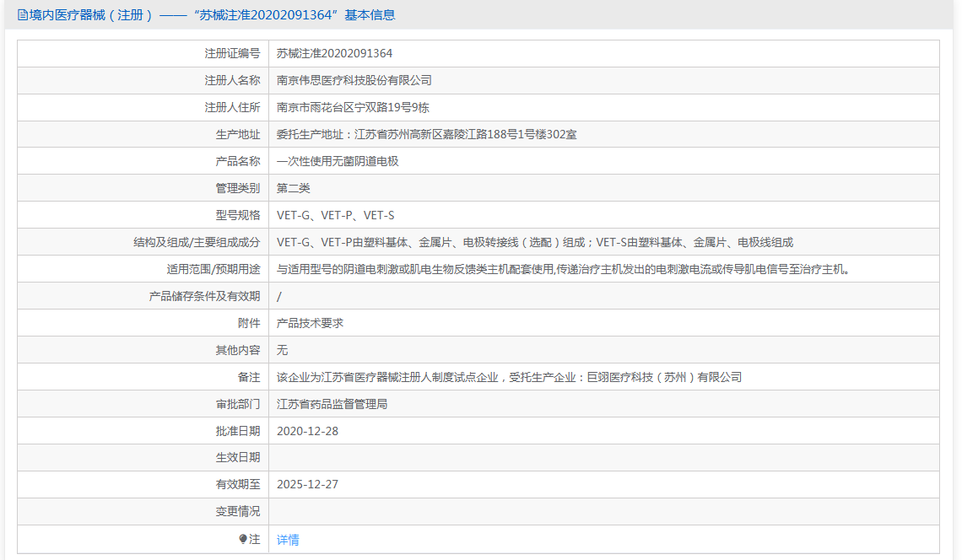
Task: Click the page title 境内医疗器械（注册）基本信息
Action: [212, 14]
